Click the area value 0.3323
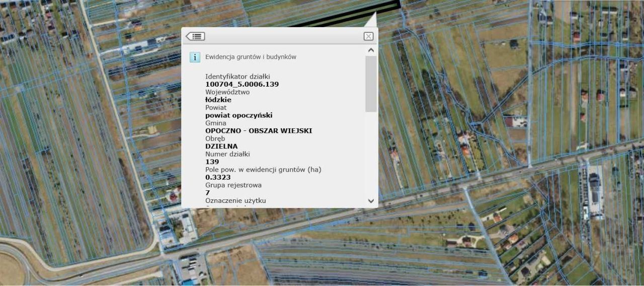 [218, 177]
